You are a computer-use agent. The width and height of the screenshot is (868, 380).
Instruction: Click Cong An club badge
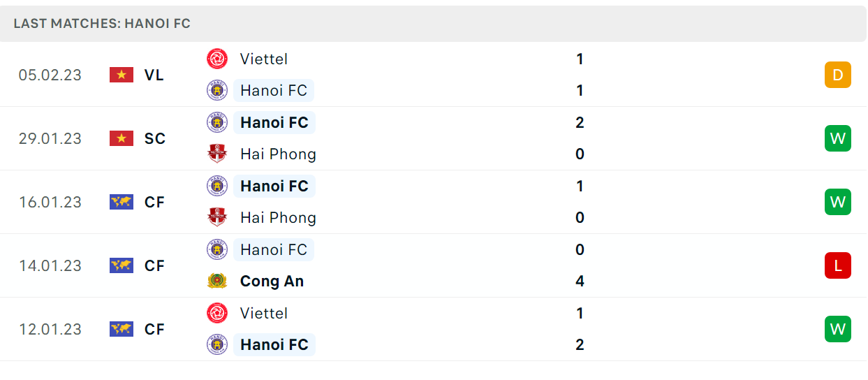coord(217,281)
